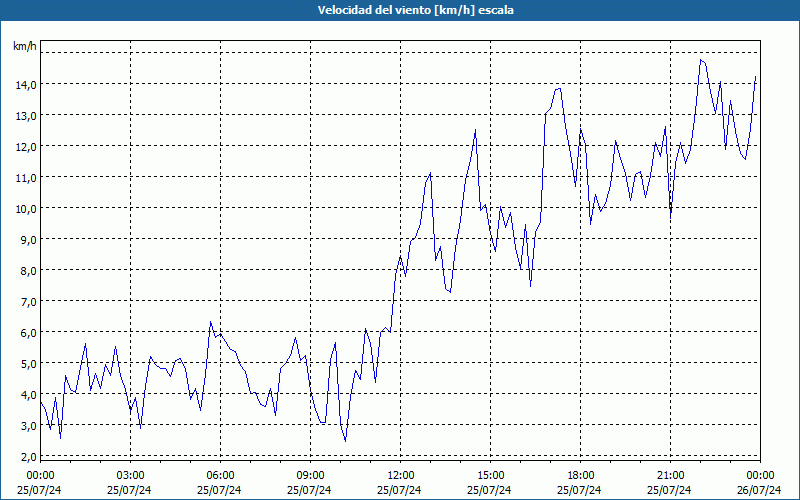Viewport: 800px width, 500px height.
Task: Click the 18:00 time axis label
Action: (x=581, y=476)
